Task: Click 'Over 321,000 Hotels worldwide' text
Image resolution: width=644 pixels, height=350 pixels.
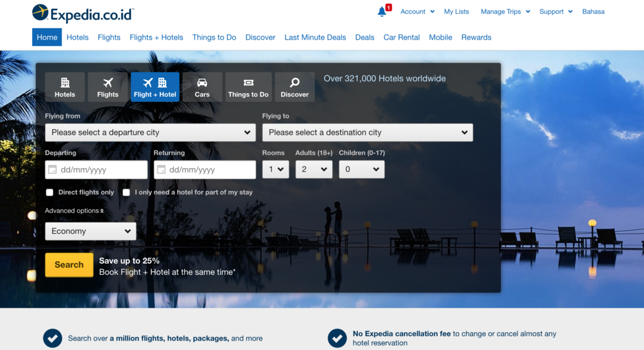Action: pos(384,79)
